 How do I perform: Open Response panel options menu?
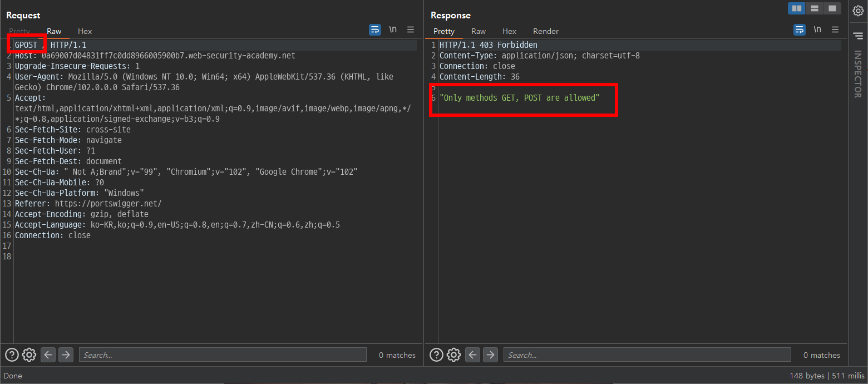tap(835, 29)
